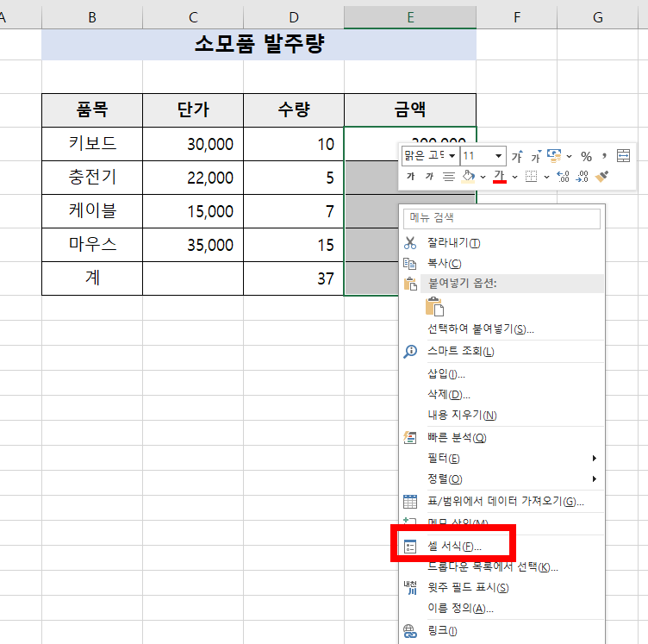Open 빠른 분석(Q)
Image resolution: width=648 pixels, height=644 pixels.
pyautogui.click(x=502, y=437)
